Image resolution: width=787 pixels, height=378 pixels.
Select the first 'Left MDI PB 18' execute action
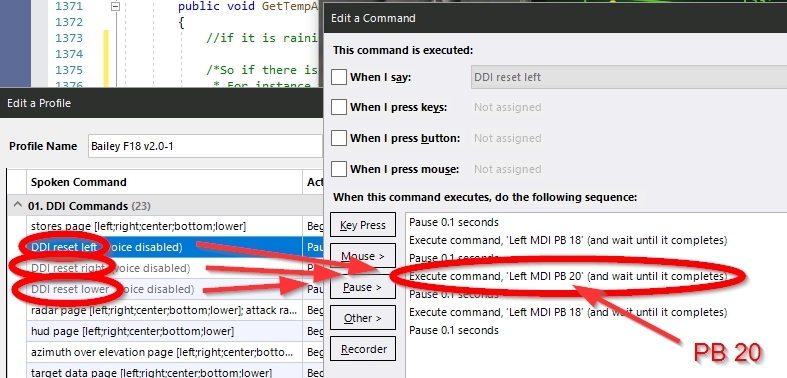[568, 240]
